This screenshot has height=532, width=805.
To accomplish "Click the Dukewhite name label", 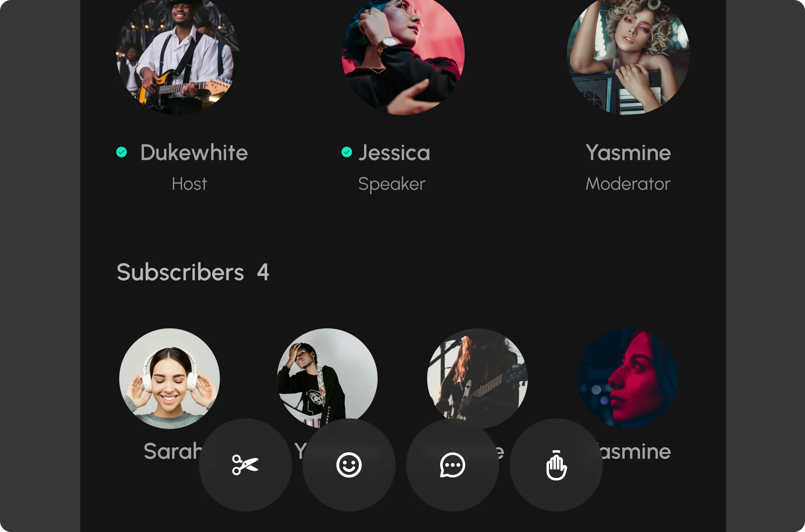I will coord(194,153).
